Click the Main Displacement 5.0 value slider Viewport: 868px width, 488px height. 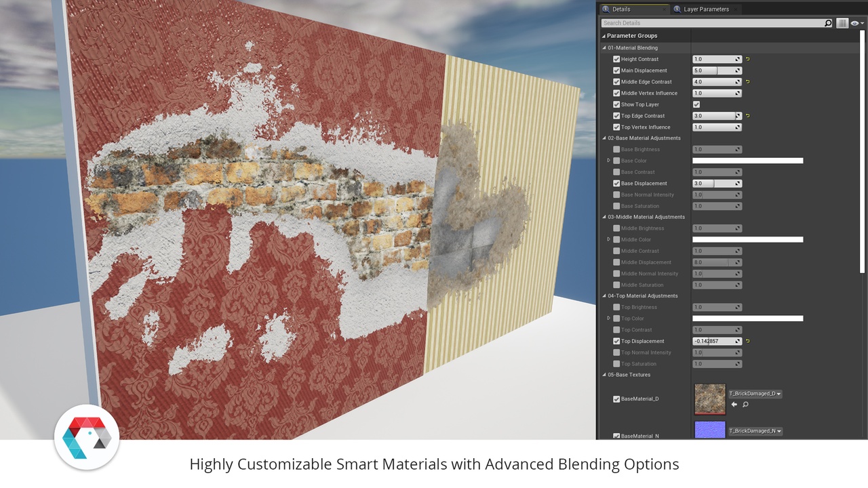(x=717, y=70)
